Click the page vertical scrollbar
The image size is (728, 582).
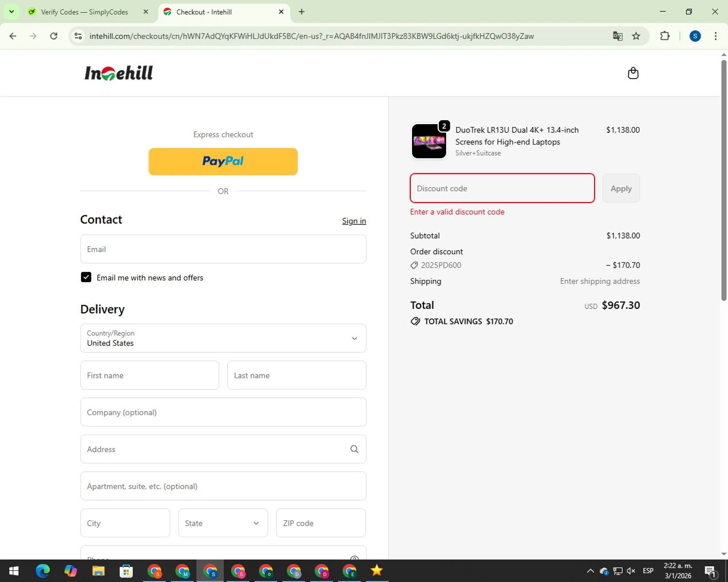(724, 179)
